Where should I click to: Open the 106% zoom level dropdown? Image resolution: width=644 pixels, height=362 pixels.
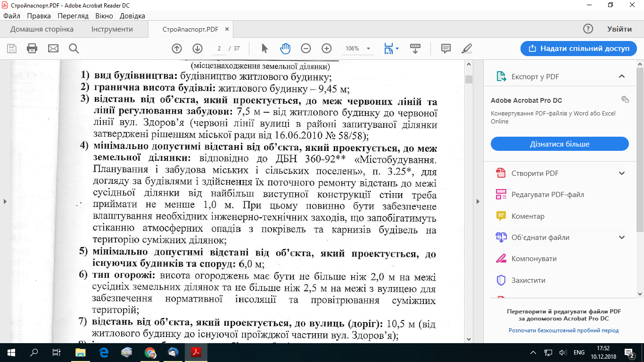point(358,49)
